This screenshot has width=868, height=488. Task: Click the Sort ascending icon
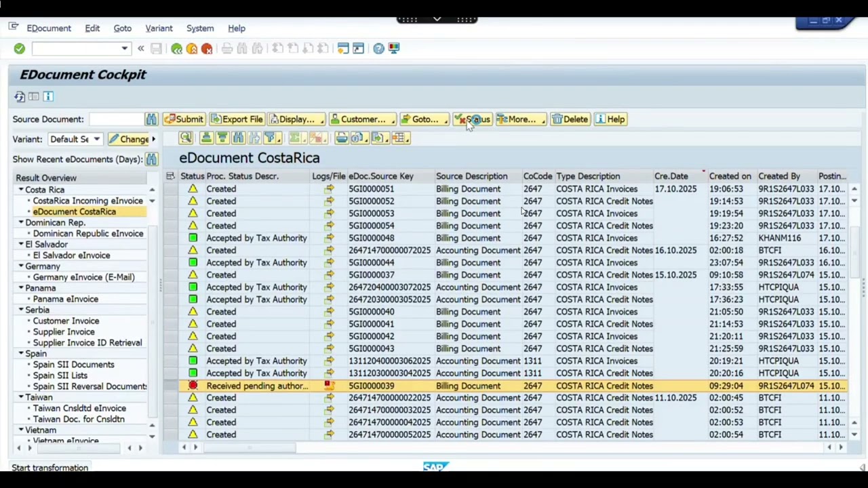coord(206,138)
